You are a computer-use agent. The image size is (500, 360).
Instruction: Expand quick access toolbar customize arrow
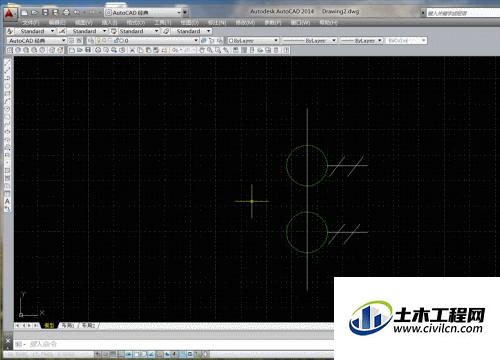point(185,13)
